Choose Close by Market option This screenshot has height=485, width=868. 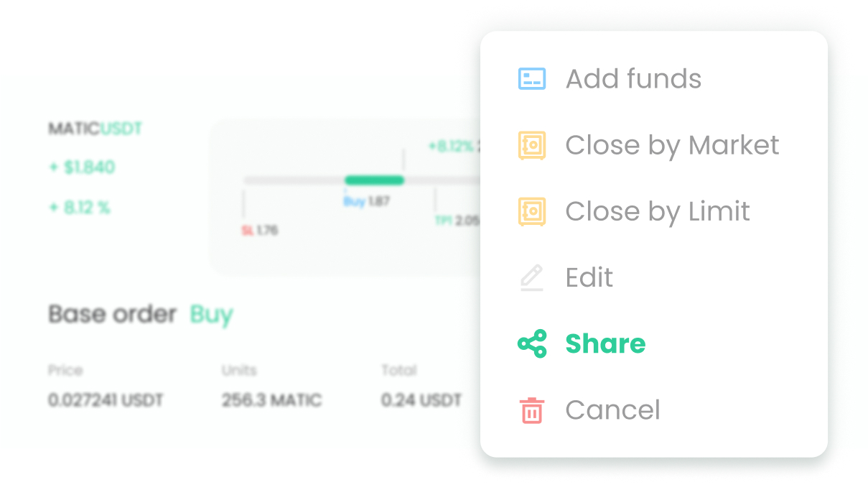[672, 145]
